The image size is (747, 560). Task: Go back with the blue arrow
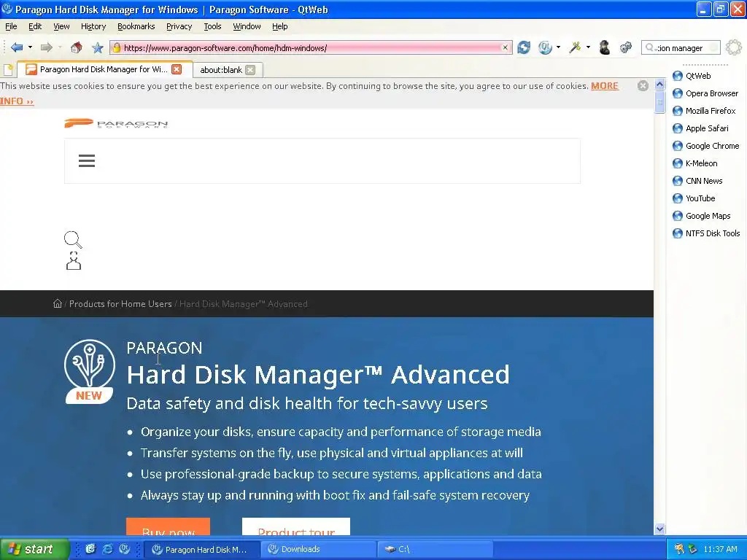point(17,47)
